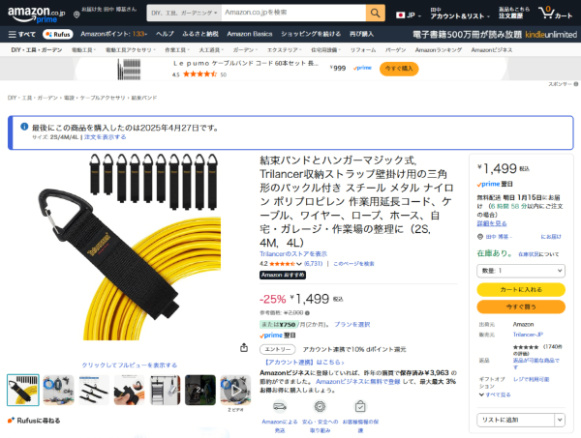Play the product video thumbnail

(x=235, y=390)
